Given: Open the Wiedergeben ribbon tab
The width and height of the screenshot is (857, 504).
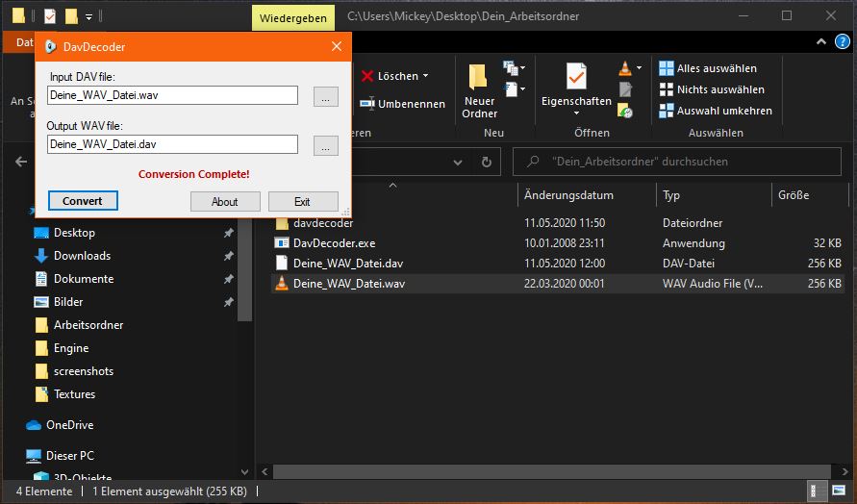Looking at the screenshot, I should (292, 17).
